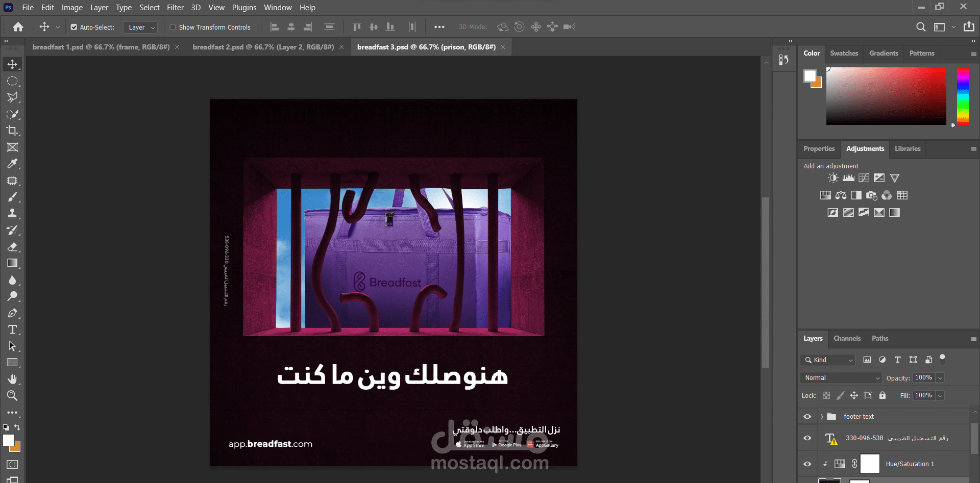Select the Hand tool
Viewport: 980px width, 483px height.
(12, 379)
